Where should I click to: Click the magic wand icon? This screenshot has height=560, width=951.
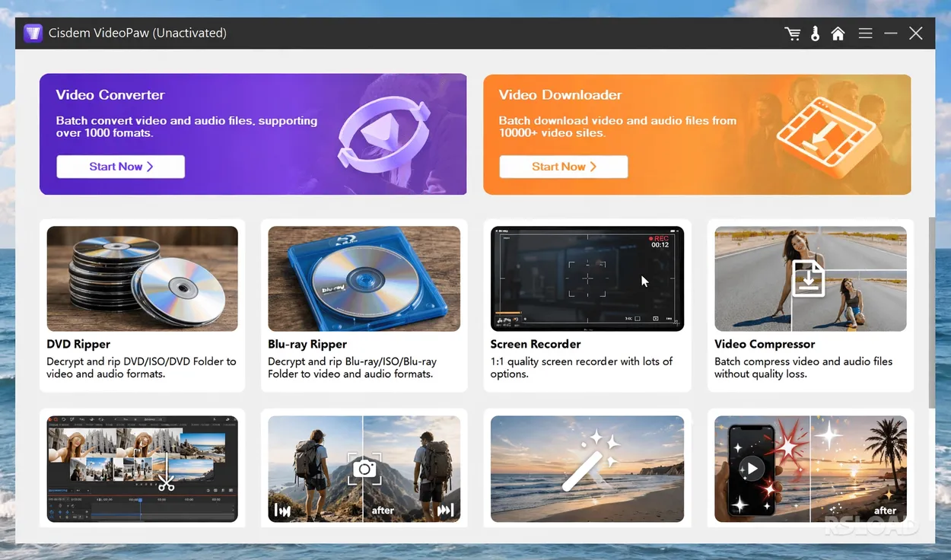click(x=590, y=461)
